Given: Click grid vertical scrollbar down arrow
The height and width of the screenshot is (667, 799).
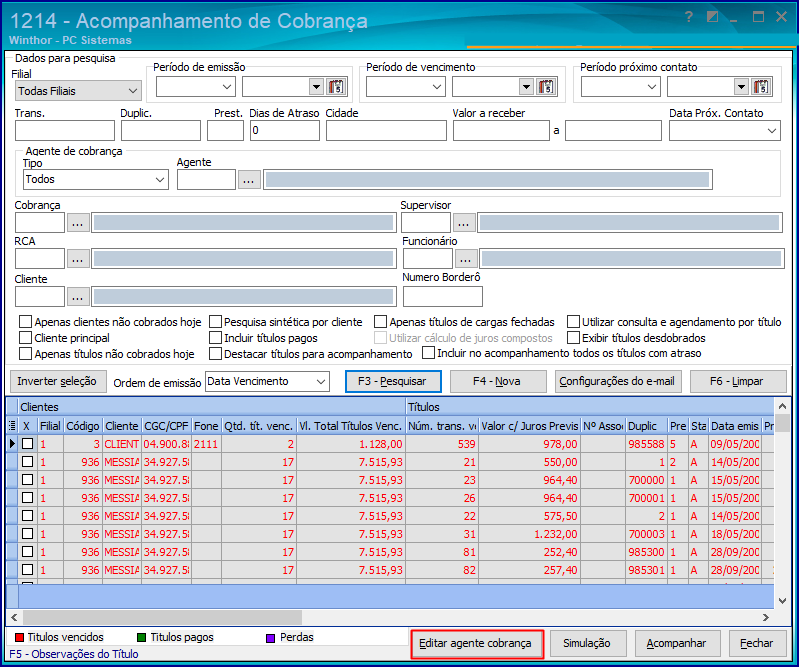Looking at the screenshot, I should 782,601.
